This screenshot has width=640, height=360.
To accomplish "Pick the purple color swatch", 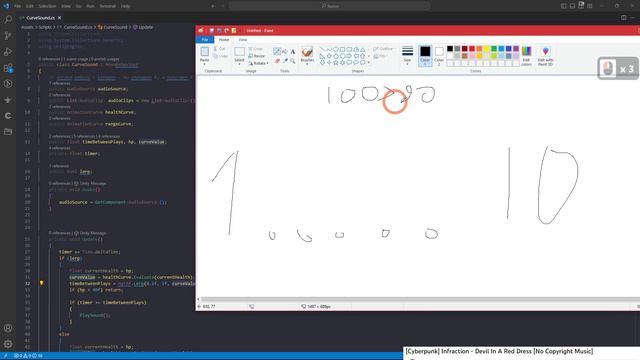I will point(516,49).
